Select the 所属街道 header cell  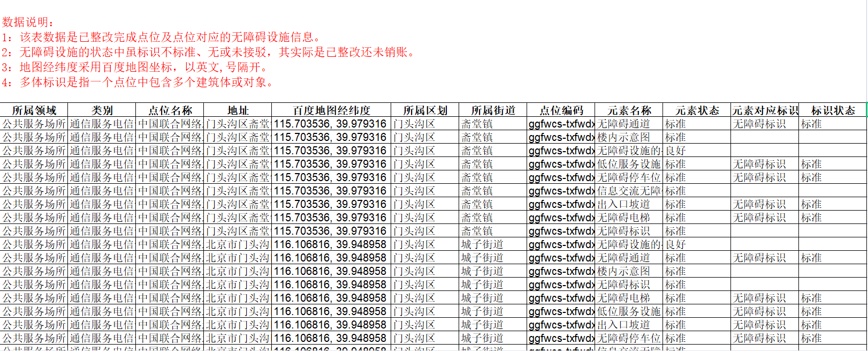coord(493,110)
